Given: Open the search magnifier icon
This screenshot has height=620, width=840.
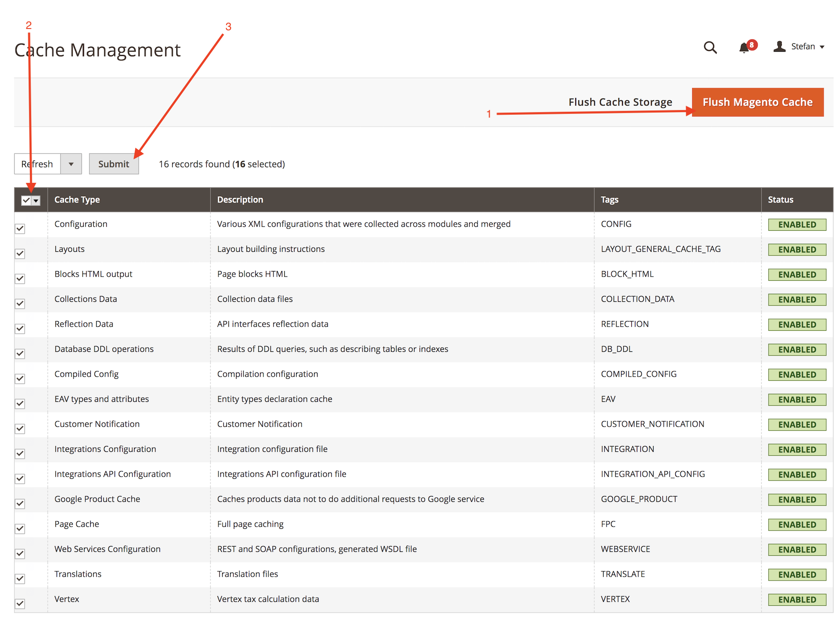Looking at the screenshot, I should pos(710,47).
